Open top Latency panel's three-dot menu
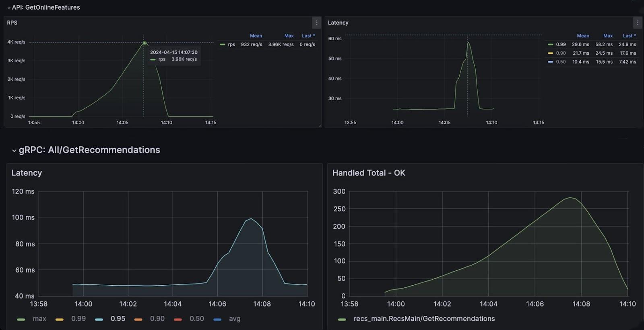Image resolution: width=644 pixels, height=330 pixels. pyautogui.click(x=637, y=23)
